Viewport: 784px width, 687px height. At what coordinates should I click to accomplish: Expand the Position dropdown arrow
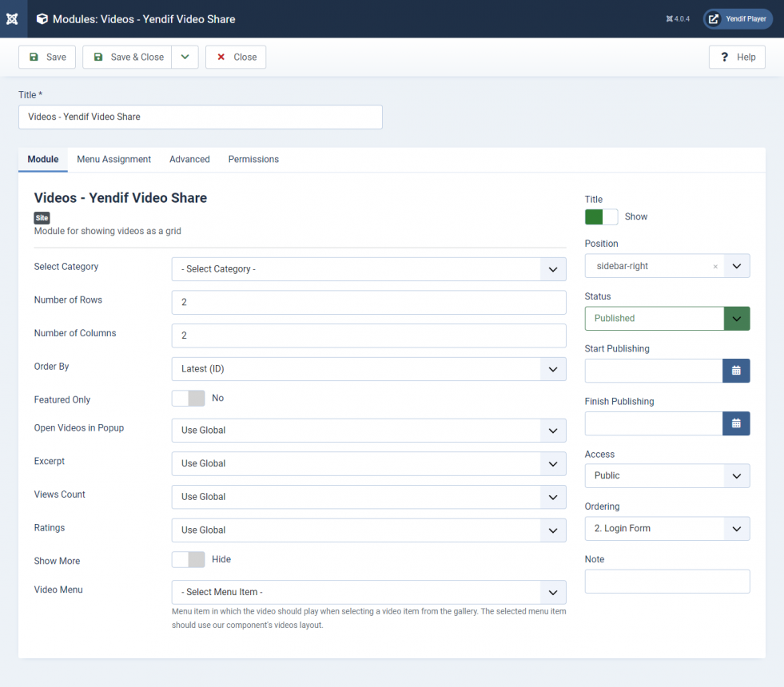coord(737,266)
